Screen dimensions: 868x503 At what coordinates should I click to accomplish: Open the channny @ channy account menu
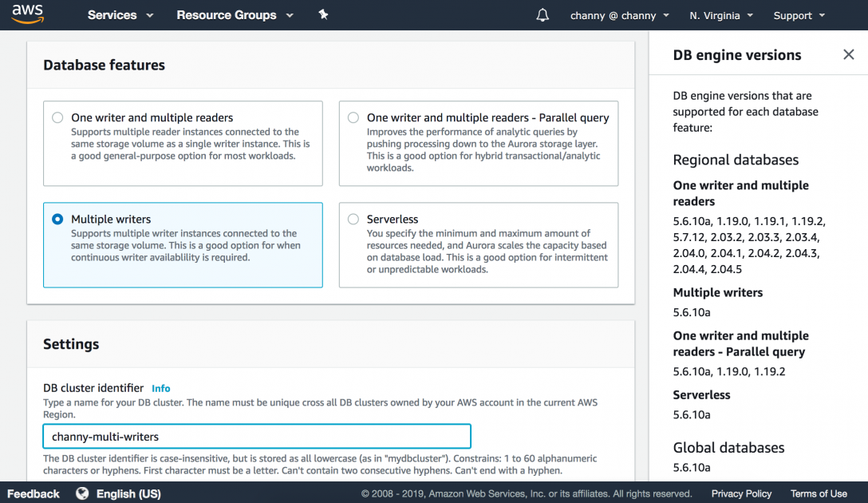[x=620, y=15]
